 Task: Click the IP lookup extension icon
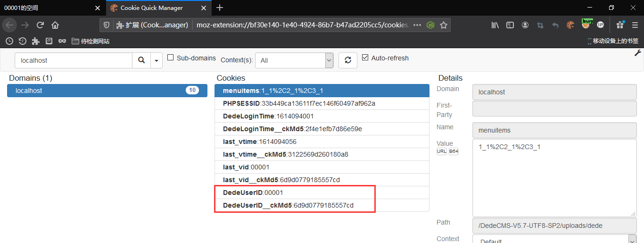coord(600,25)
